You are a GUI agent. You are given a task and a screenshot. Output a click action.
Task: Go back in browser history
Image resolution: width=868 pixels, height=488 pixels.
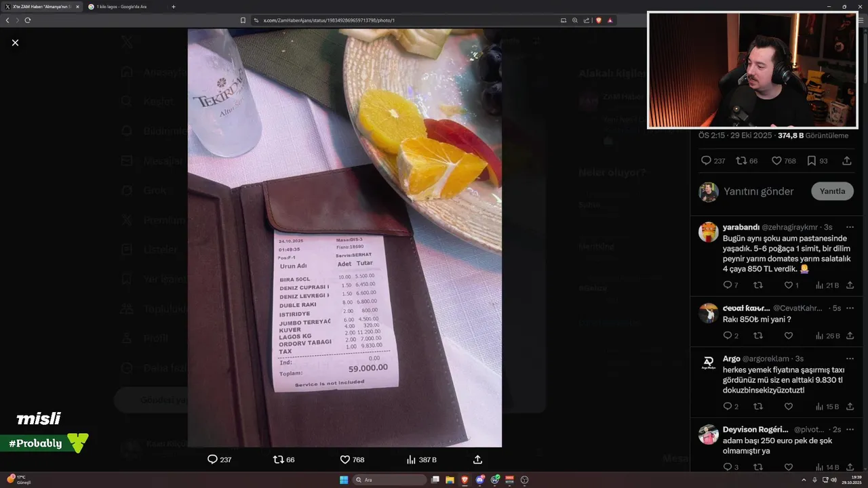[7, 20]
